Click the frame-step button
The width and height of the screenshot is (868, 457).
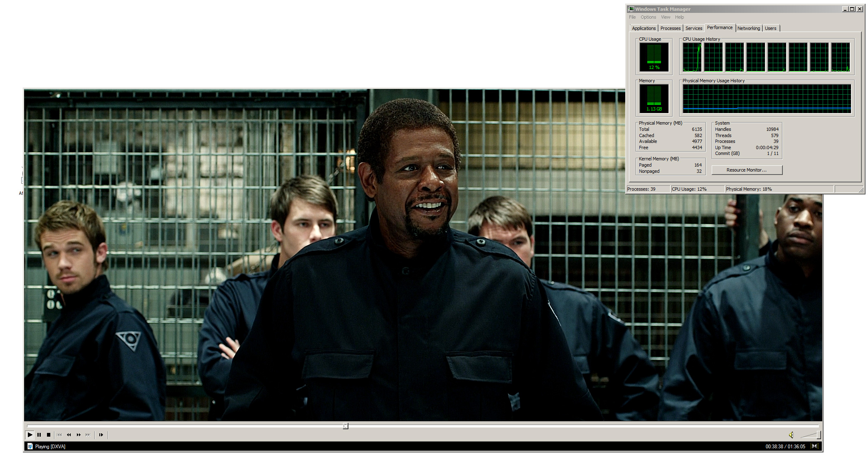coord(101,435)
